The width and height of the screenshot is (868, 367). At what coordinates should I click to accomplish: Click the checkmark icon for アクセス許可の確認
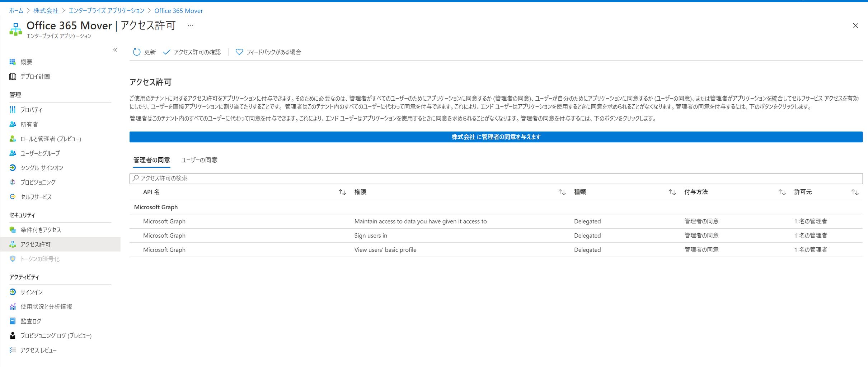(x=166, y=52)
